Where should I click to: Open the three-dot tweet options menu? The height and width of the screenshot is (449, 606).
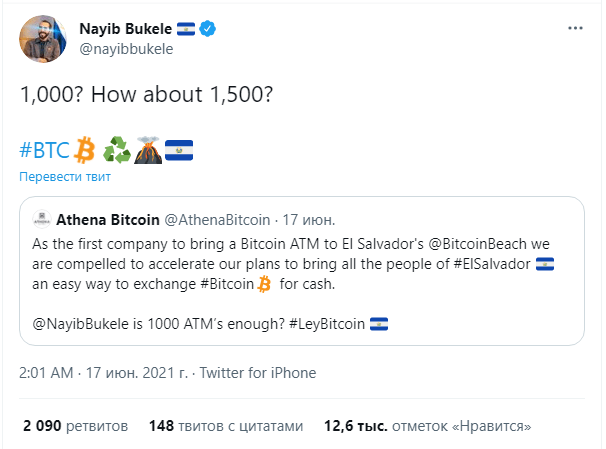coord(575,28)
